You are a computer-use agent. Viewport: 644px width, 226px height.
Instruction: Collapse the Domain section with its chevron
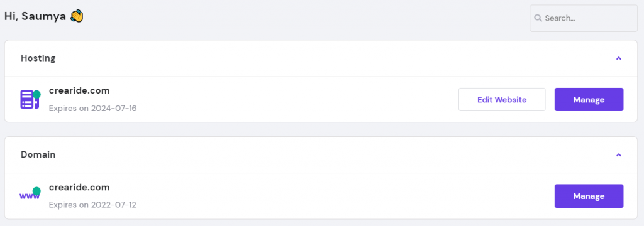pyautogui.click(x=619, y=154)
